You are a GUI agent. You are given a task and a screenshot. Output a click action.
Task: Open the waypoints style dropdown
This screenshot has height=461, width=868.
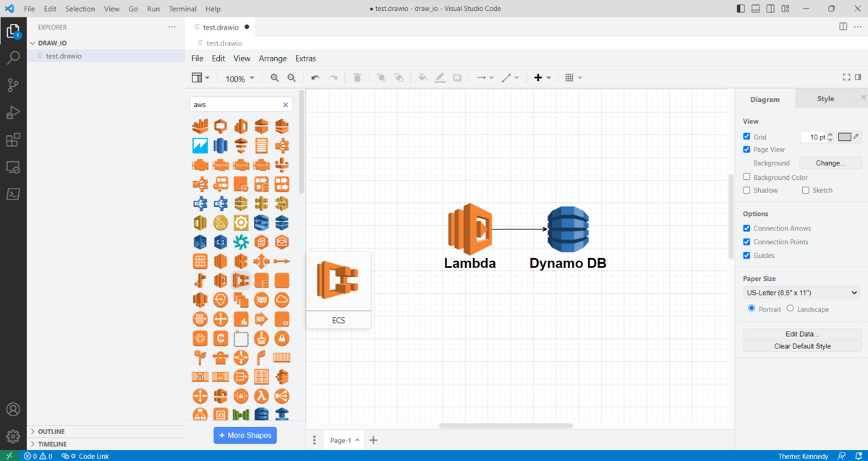click(x=510, y=78)
